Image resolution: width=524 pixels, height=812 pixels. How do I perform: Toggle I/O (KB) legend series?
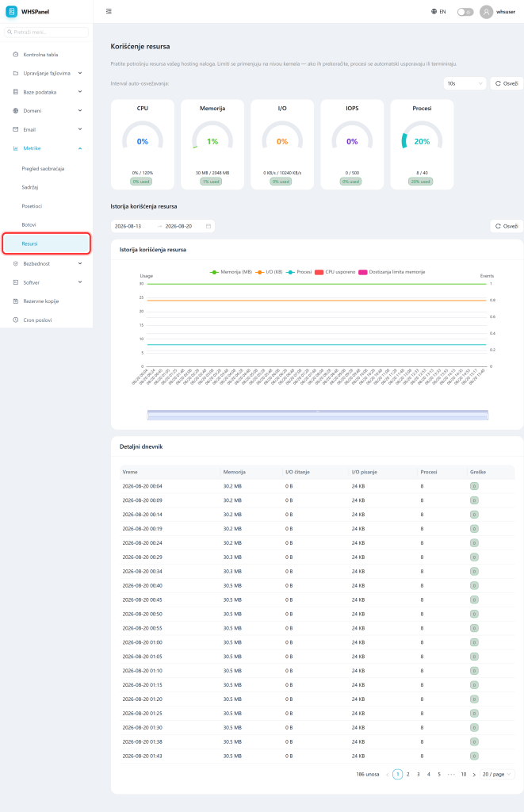(268, 272)
